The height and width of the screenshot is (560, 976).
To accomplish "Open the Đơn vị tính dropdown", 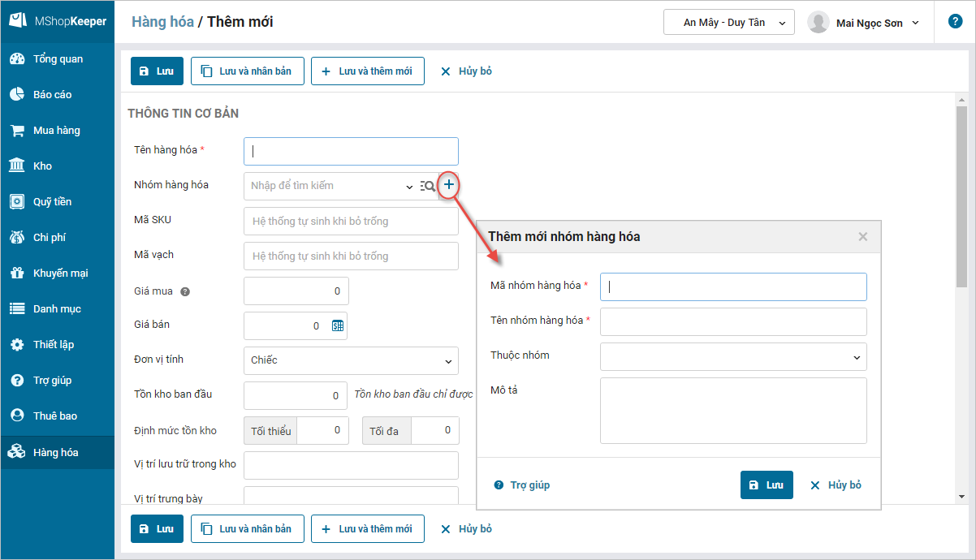I will point(351,360).
